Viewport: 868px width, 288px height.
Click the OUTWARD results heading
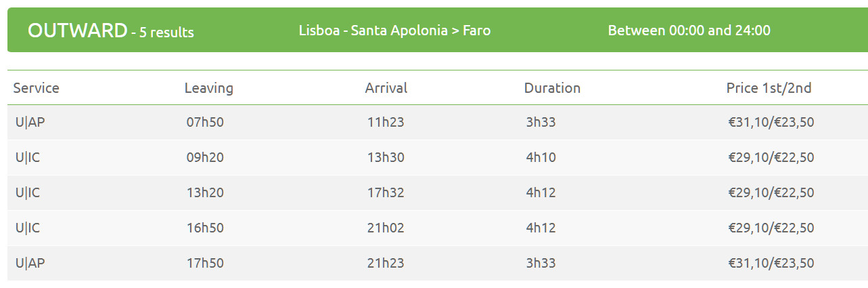click(111, 30)
